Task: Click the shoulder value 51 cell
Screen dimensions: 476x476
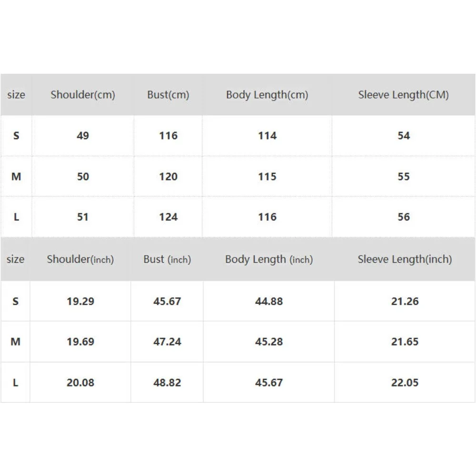Action: pyautogui.click(x=83, y=217)
